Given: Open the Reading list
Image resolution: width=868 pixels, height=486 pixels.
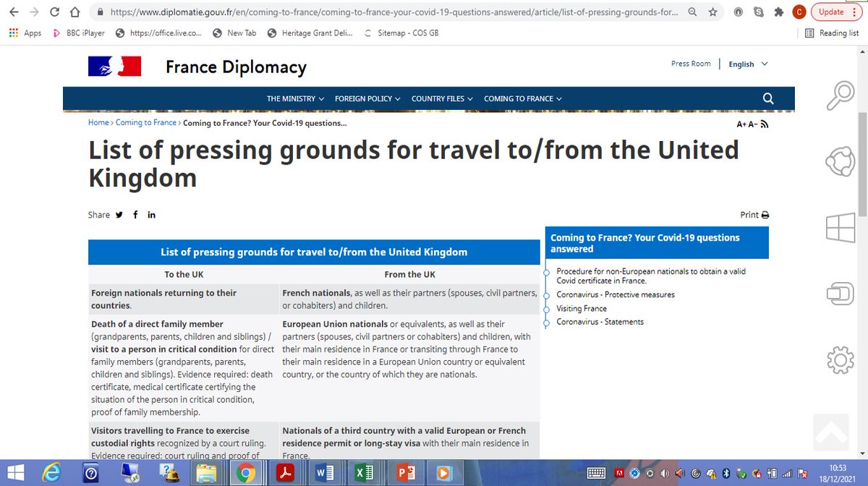Looking at the screenshot, I should click(x=832, y=33).
